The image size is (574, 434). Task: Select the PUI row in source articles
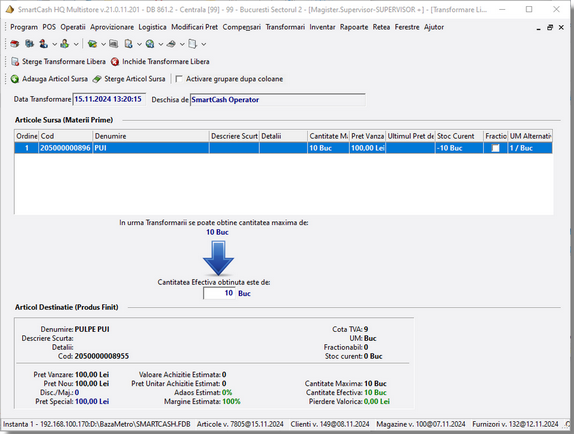click(283, 148)
